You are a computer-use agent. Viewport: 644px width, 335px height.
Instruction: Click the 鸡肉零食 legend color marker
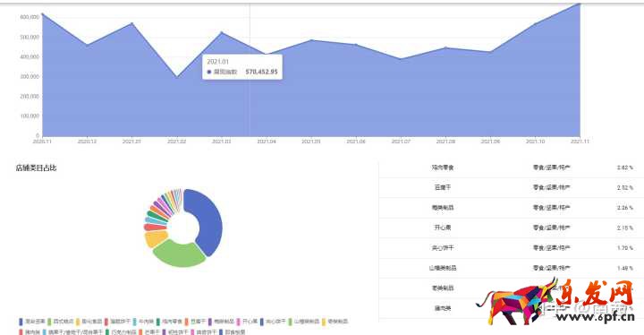pyautogui.click(x=158, y=322)
